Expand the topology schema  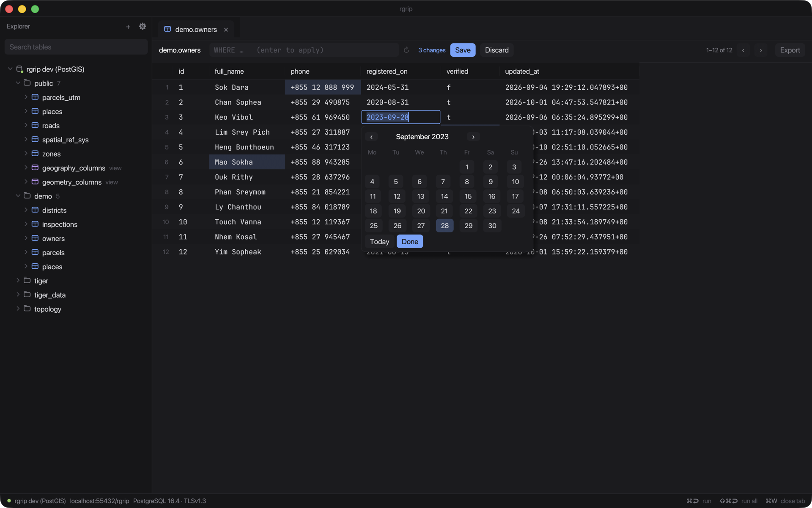coord(18,309)
